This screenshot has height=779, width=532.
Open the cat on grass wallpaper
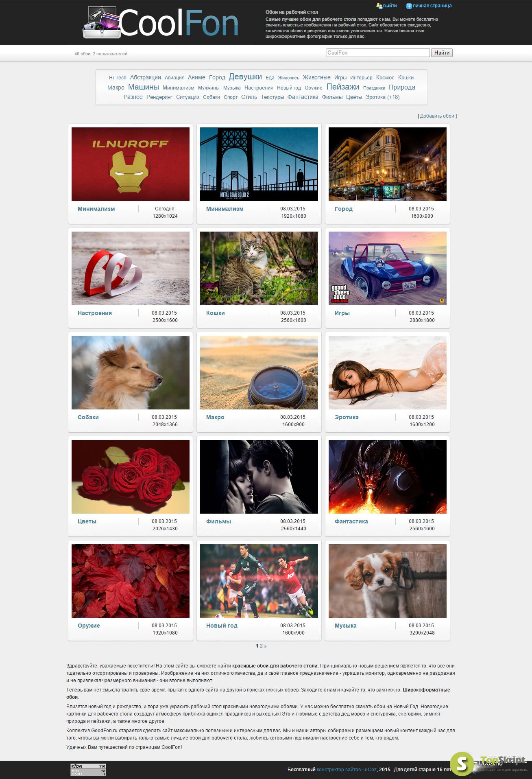point(259,268)
